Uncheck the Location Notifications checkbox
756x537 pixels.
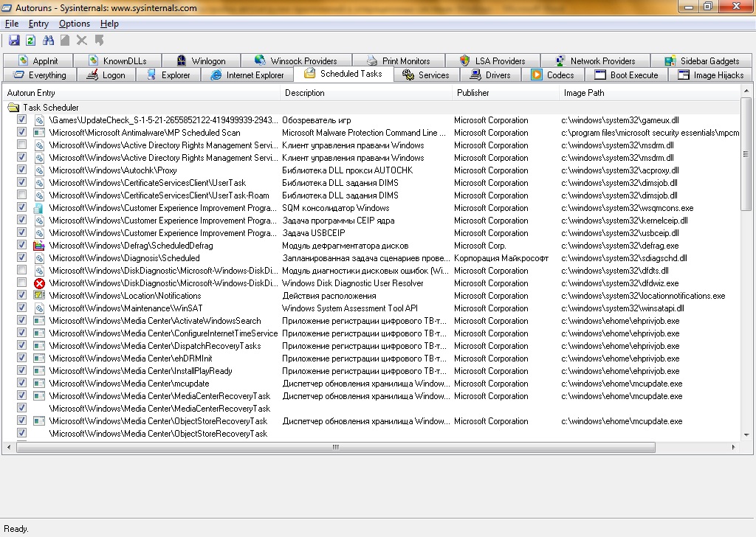[x=21, y=295]
